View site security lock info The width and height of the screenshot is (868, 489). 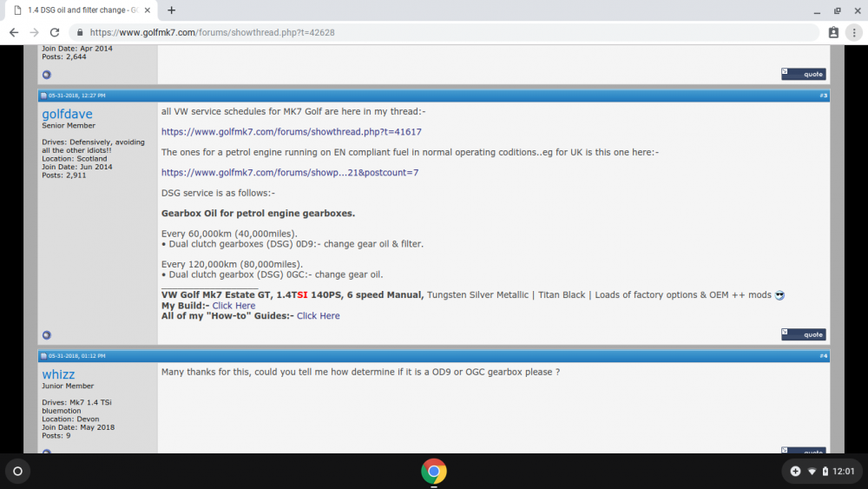coord(80,33)
